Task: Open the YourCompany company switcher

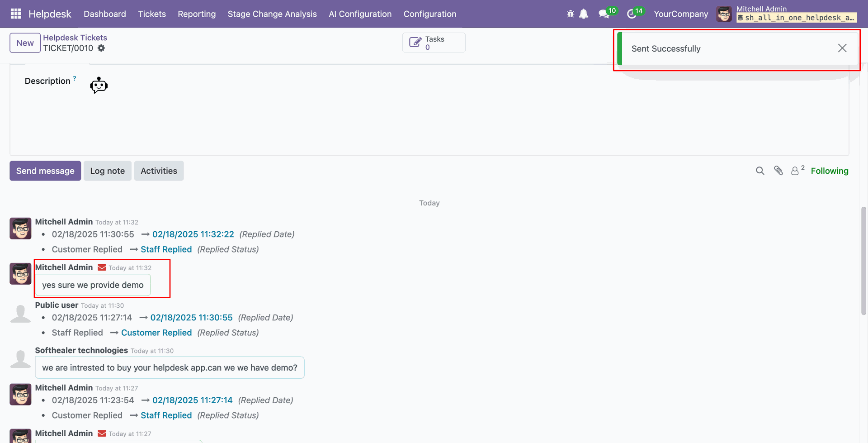Action: coord(681,14)
